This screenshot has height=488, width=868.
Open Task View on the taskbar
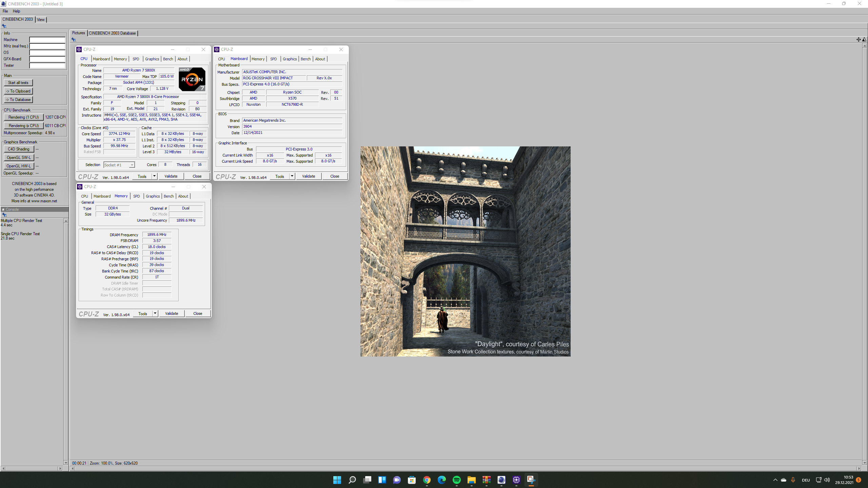367,480
